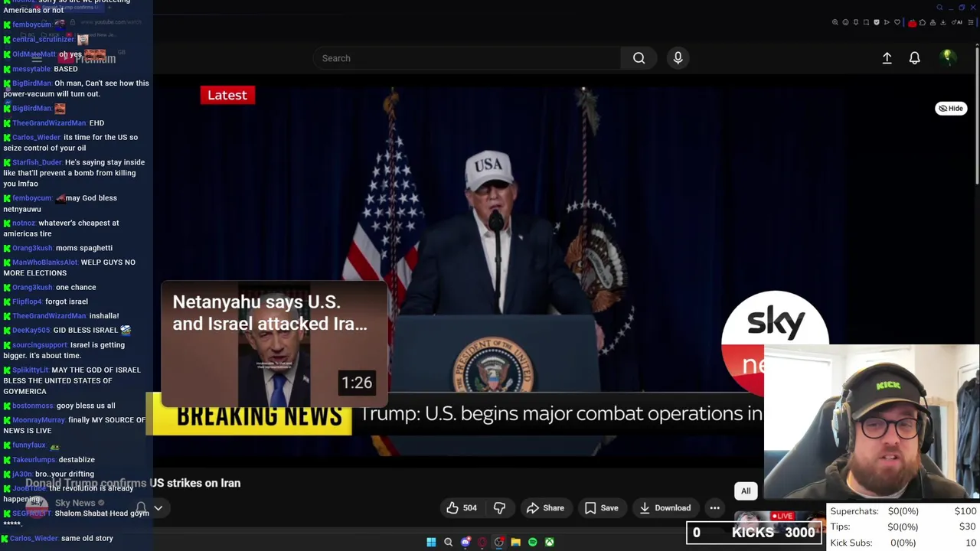Open the Netanyahu suggested video card
Viewport: 980px width, 551px height.
click(274, 344)
